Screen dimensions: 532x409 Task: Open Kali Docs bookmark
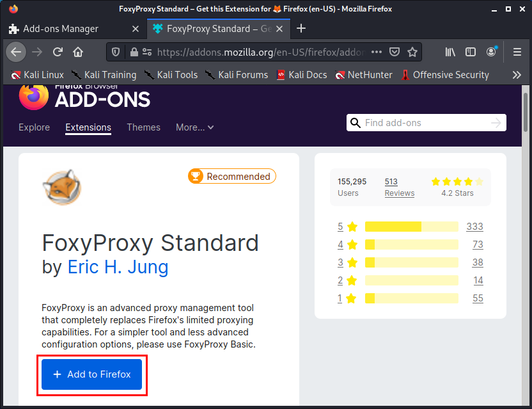coord(302,75)
